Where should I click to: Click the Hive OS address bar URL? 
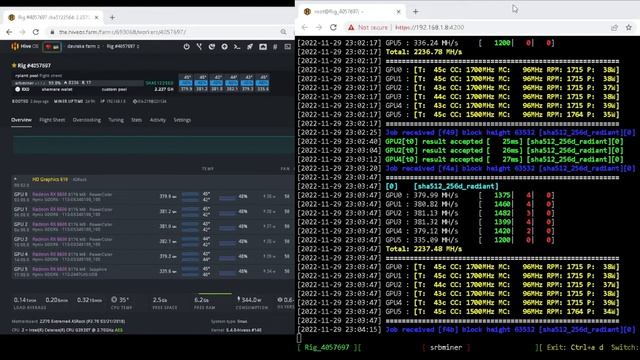[122, 32]
